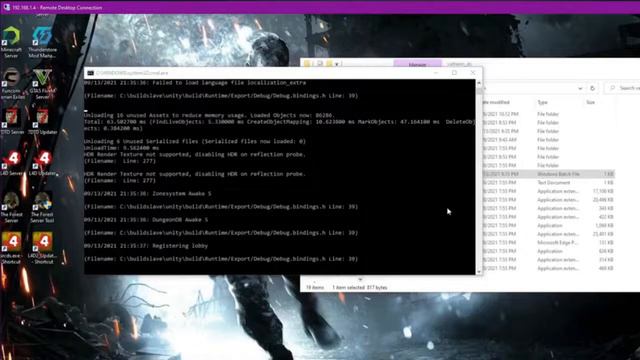Select the Application row sized 626 KB
Viewport: 640px width, 360px height.
[x=549, y=251]
